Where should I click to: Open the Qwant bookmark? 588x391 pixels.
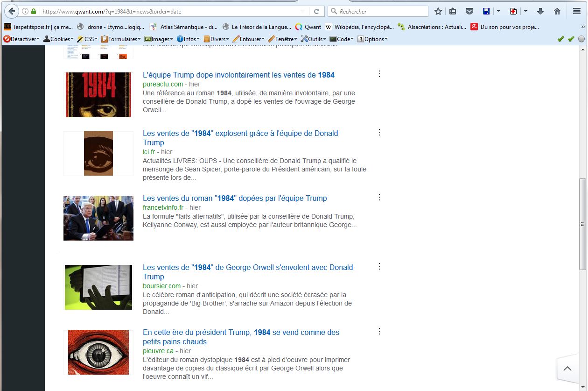308,27
